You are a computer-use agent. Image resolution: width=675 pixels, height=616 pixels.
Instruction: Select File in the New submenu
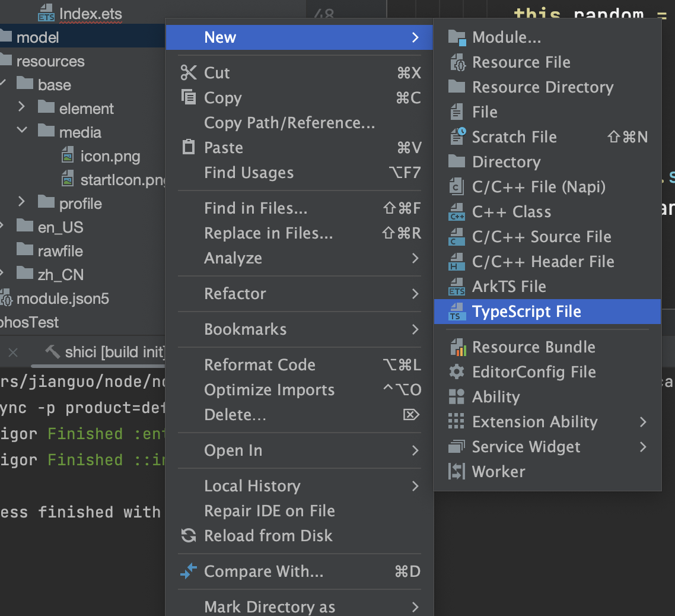point(547,112)
